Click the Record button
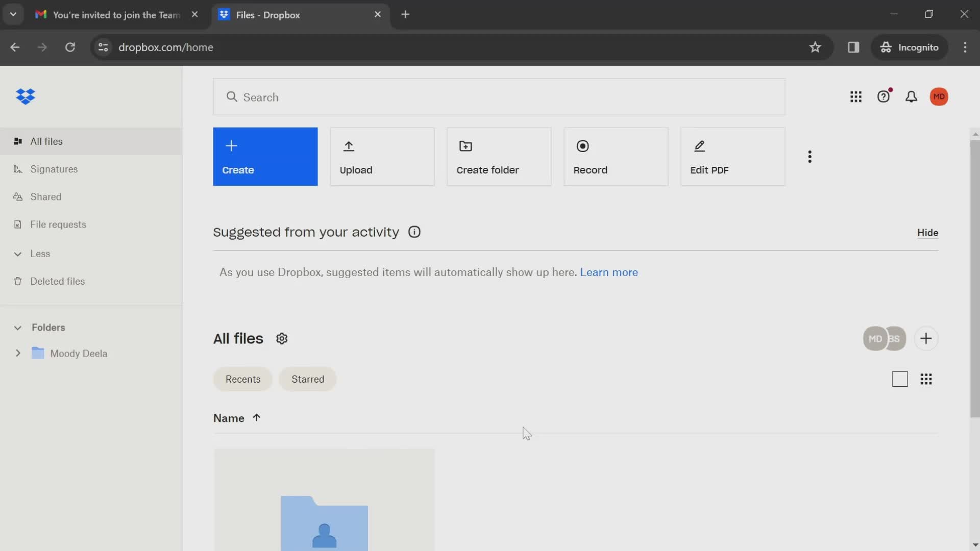The height and width of the screenshot is (551, 980). coord(616,157)
